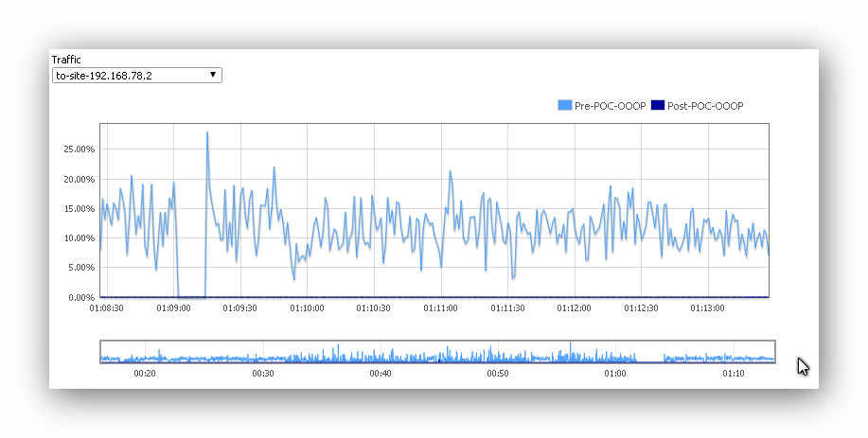The image size is (868, 438).
Task: Select the 01:11:30 x-axis time label
Action: pos(507,308)
